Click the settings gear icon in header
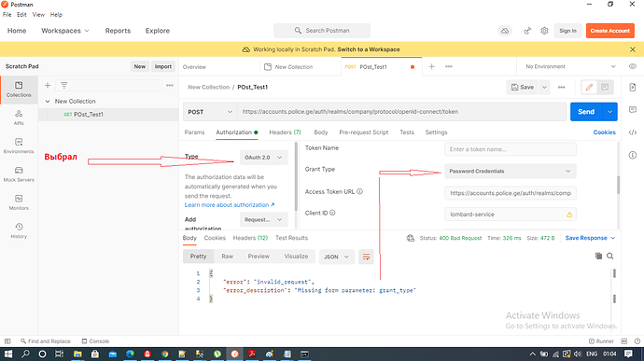 (x=544, y=31)
